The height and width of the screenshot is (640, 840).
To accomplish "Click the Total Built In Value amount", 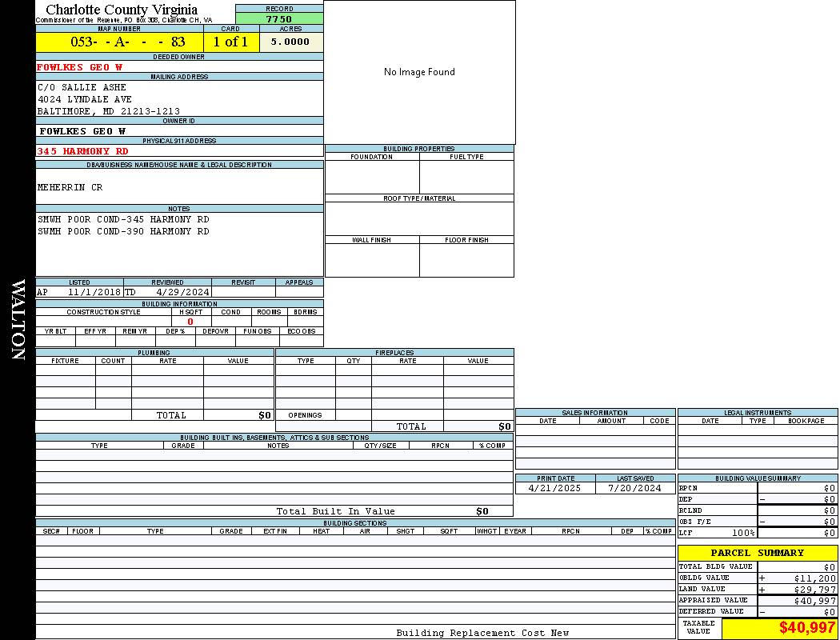I will pos(482,511).
